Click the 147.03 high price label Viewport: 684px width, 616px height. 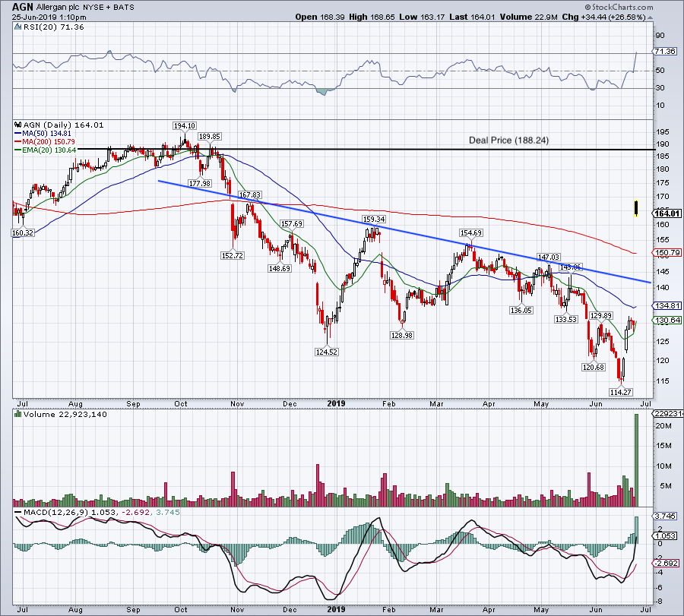coord(548,257)
